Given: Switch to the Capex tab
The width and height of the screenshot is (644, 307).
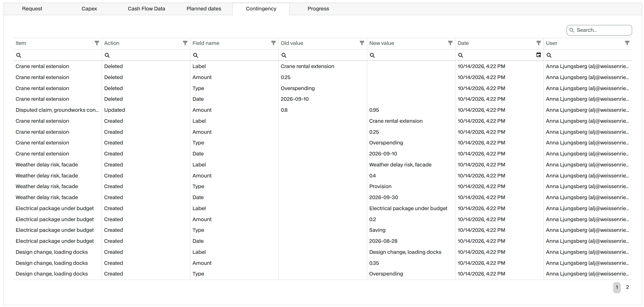Looking at the screenshot, I should coord(89,9).
